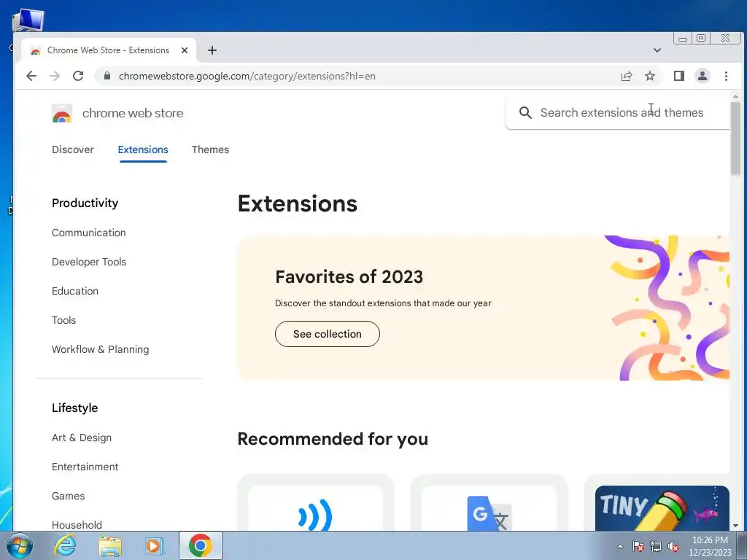Open the Tools category

pyautogui.click(x=64, y=320)
